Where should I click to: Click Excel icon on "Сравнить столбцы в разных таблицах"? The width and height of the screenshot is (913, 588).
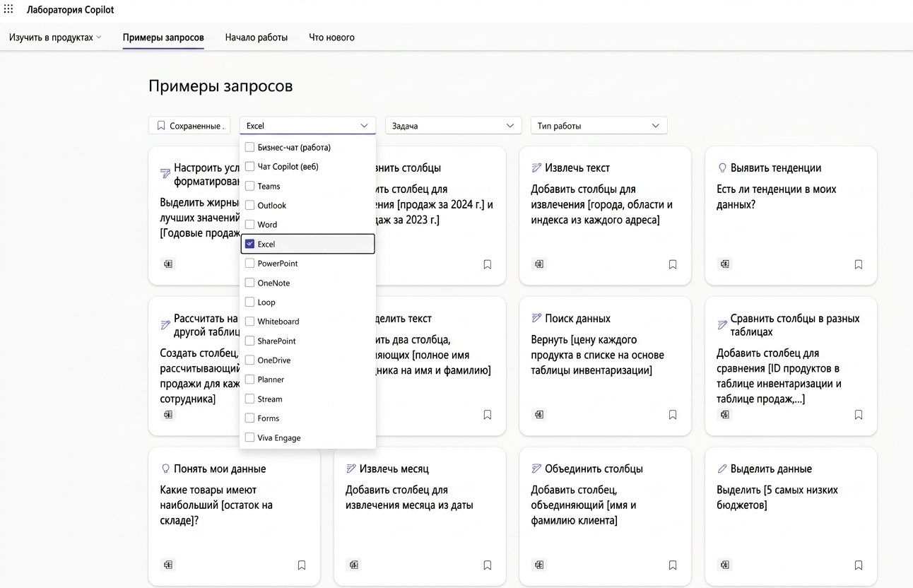tap(725, 415)
